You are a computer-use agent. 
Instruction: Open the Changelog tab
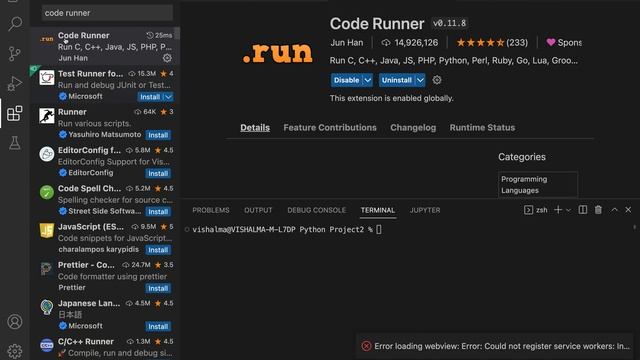(413, 128)
